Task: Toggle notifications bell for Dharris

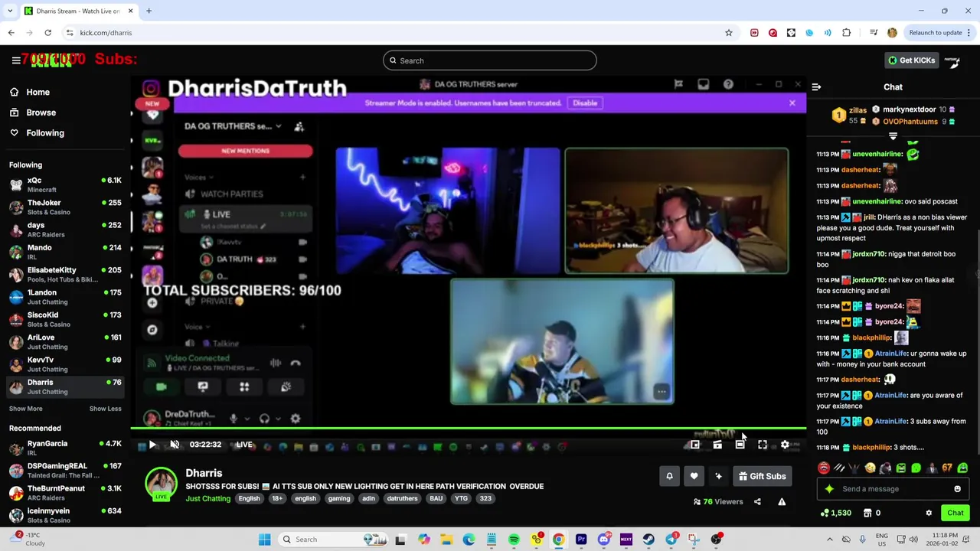Action: [669, 476]
